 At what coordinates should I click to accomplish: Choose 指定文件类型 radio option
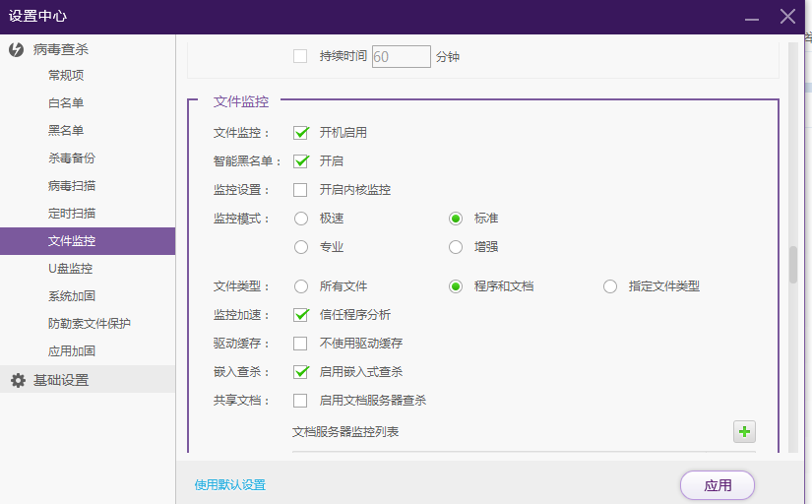[x=610, y=286]
